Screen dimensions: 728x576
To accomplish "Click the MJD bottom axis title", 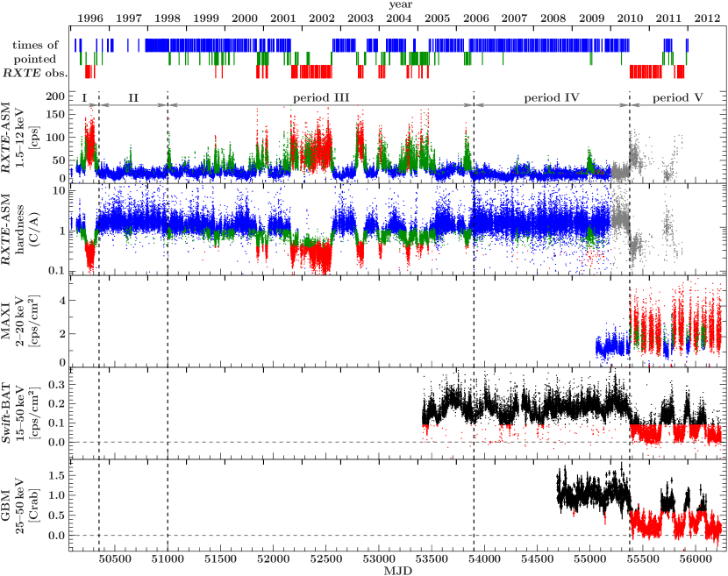I will [398, 571].
